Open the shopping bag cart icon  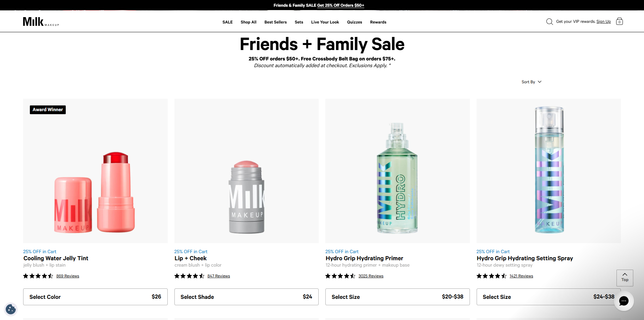click(x=619, y=21)
